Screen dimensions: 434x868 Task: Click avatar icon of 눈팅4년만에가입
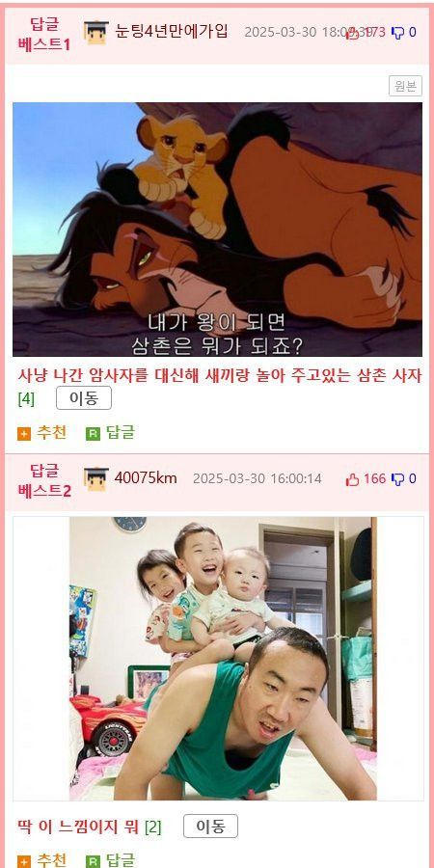[x=96, y=33]
